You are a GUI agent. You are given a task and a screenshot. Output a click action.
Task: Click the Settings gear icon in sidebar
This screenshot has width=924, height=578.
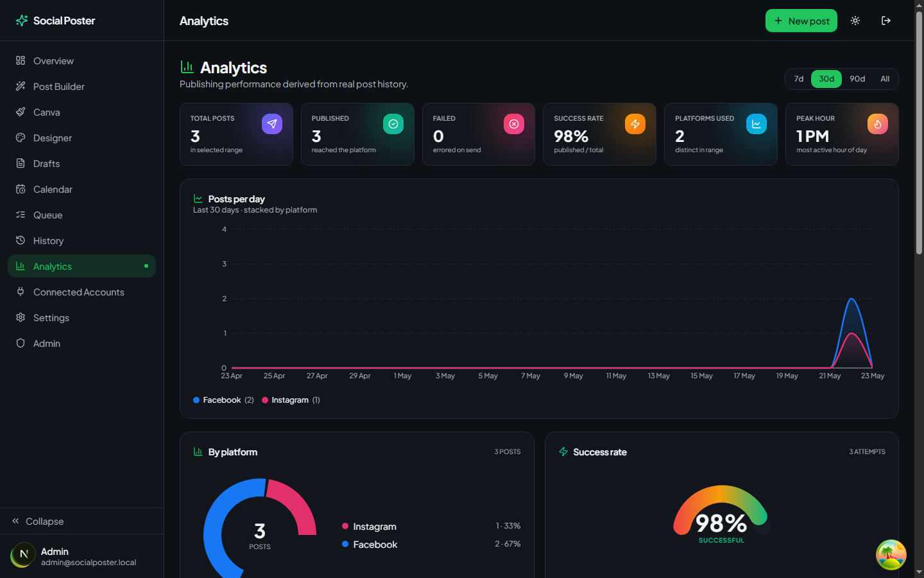coord(21,317)
